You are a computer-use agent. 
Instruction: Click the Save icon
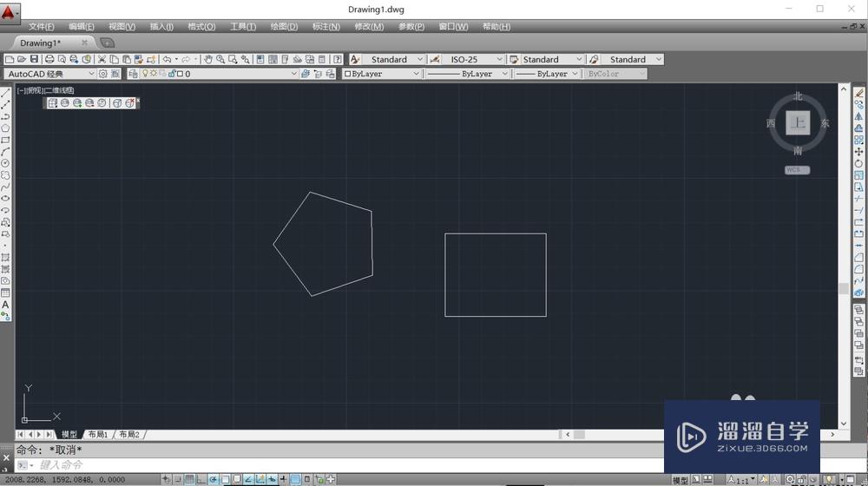click(34, 59)
